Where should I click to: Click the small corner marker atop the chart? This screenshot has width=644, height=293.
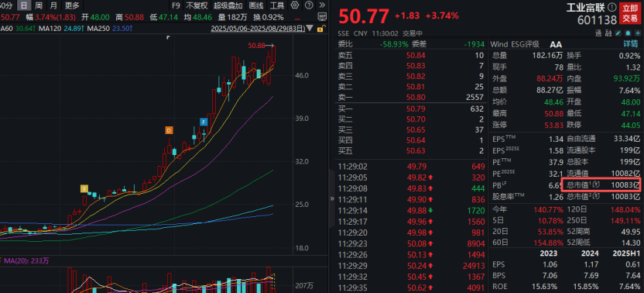(x=167, y=37)
